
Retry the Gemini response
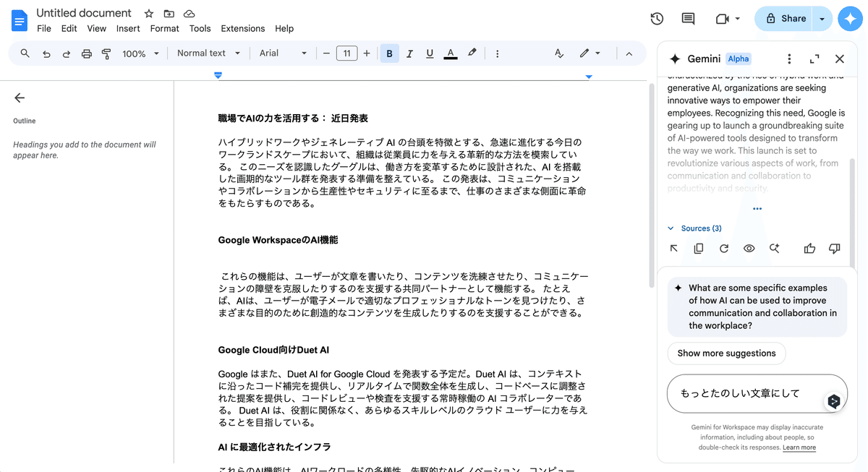pos(724,249)
